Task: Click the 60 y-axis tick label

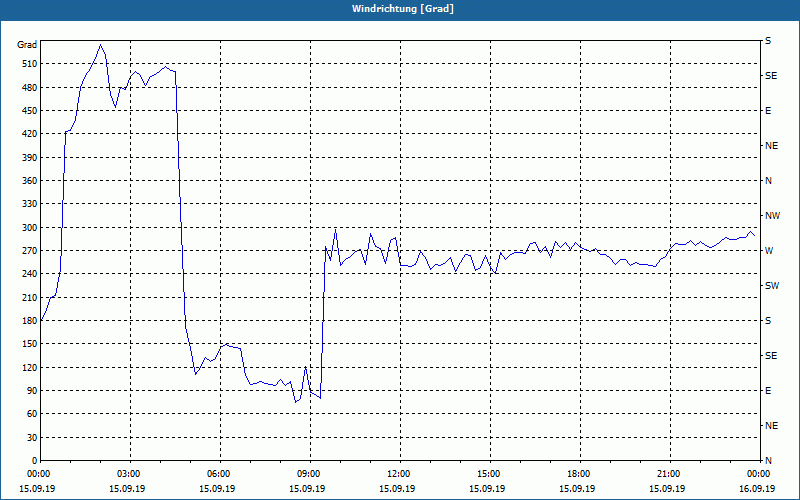Action: (32, 414)
